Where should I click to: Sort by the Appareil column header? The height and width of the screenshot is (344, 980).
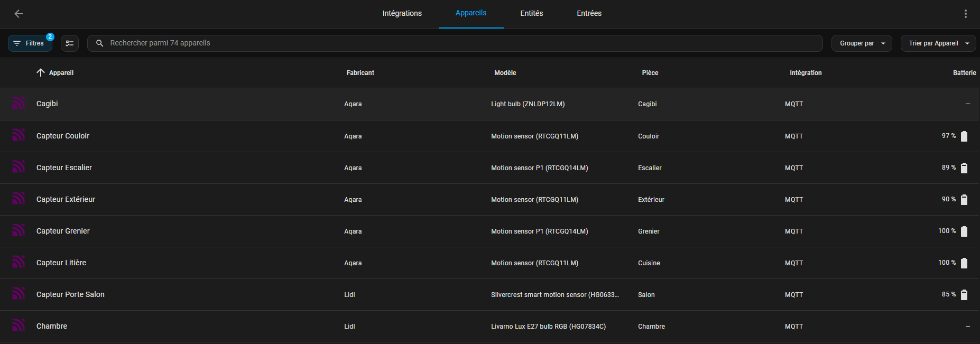pyautogui.click(x=61, y=73)
